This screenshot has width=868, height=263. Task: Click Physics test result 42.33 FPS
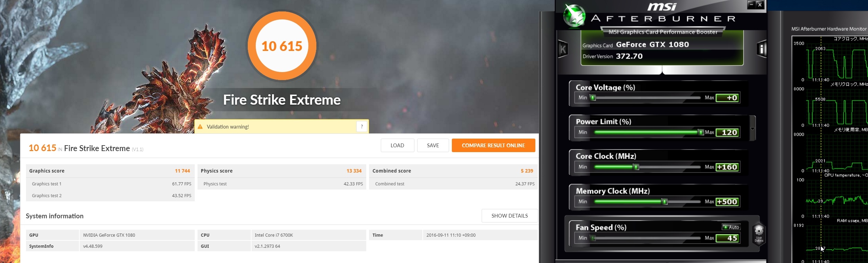click(353, 184)
